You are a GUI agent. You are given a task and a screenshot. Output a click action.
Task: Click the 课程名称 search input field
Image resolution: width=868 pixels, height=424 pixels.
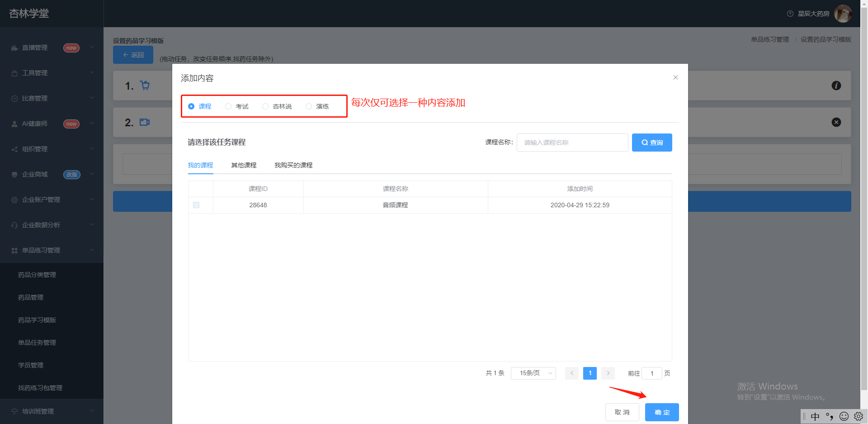572,143
